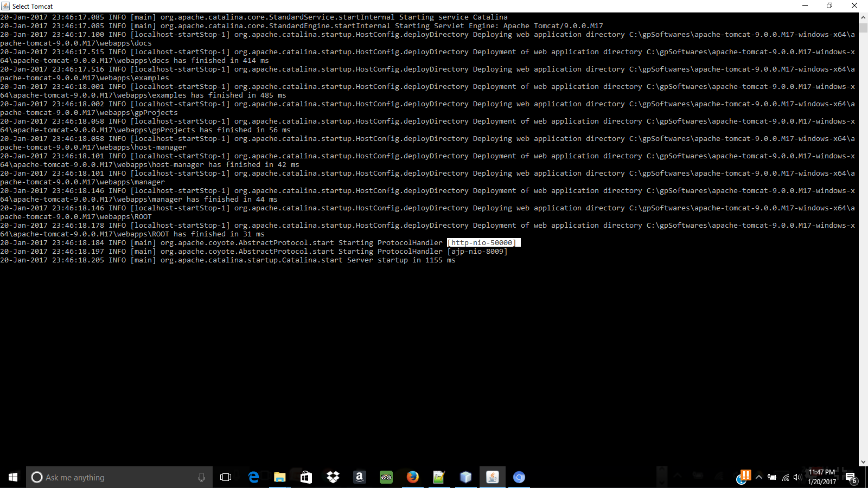Expand the hidden system tray icons
The height and width of the screenshot is (488, 868).
759,478
